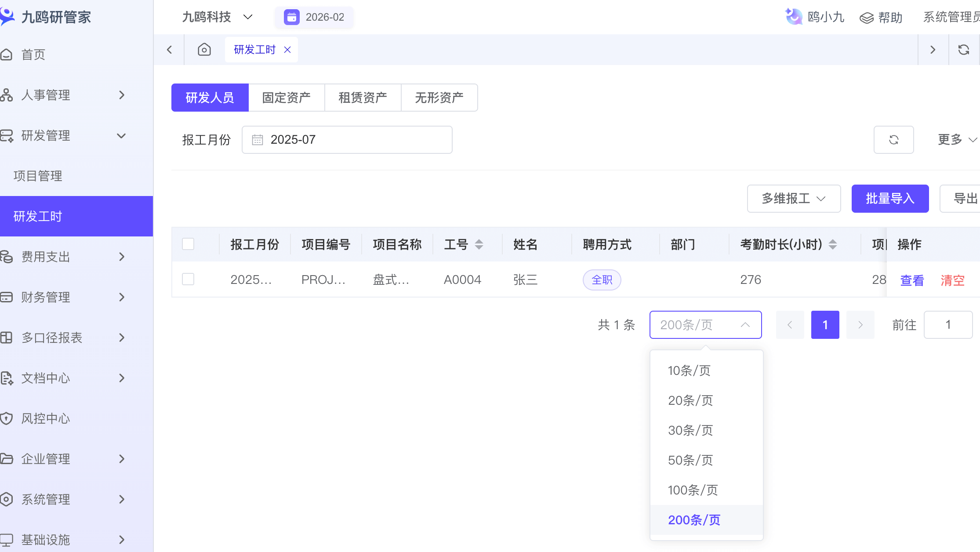Click the calendar icon beside 2026-02
980x552 pixels.
tap(291, 17)
